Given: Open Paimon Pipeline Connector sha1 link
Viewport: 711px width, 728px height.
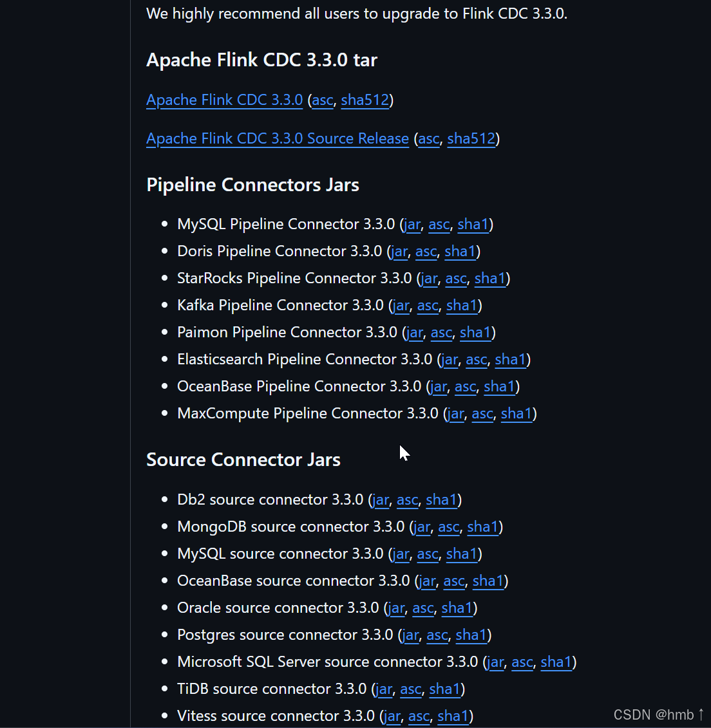Looking at the screenshot, I should (475, 332).
